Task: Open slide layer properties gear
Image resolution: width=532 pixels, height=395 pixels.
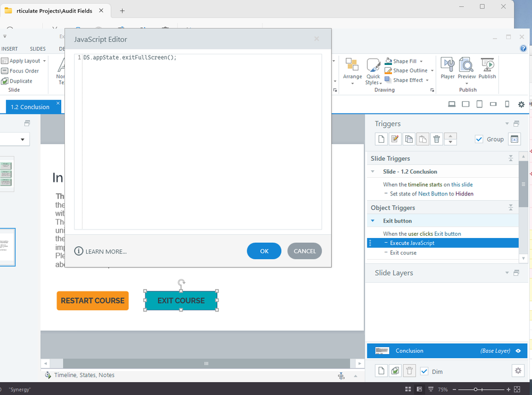Action: (x=517, y=371)
